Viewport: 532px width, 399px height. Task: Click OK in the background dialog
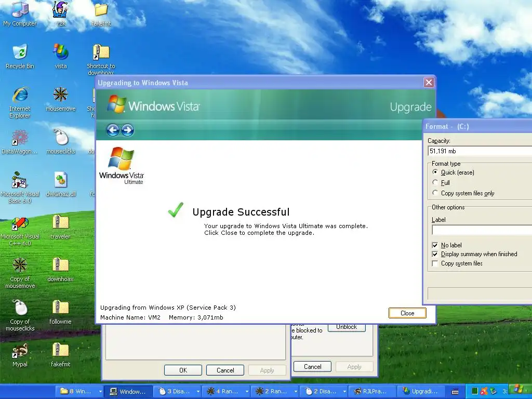click(x=183, y=370)
